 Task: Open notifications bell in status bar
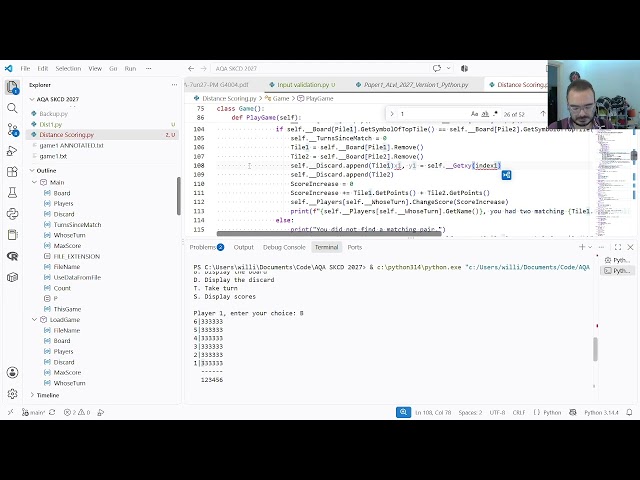[629, 412]
